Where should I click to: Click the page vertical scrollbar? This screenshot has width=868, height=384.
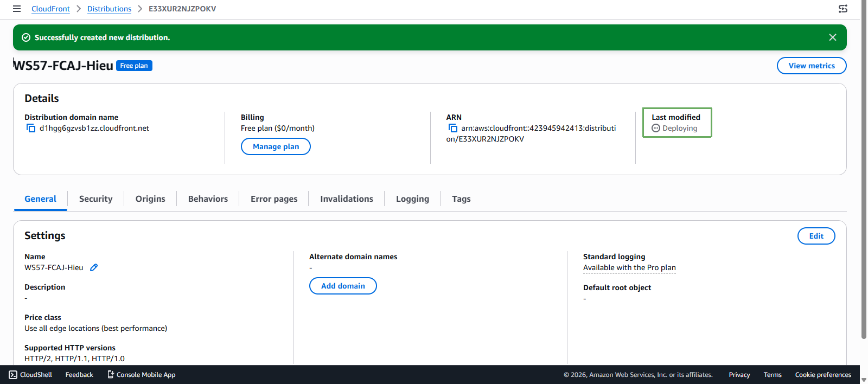(x=864, y=169)
